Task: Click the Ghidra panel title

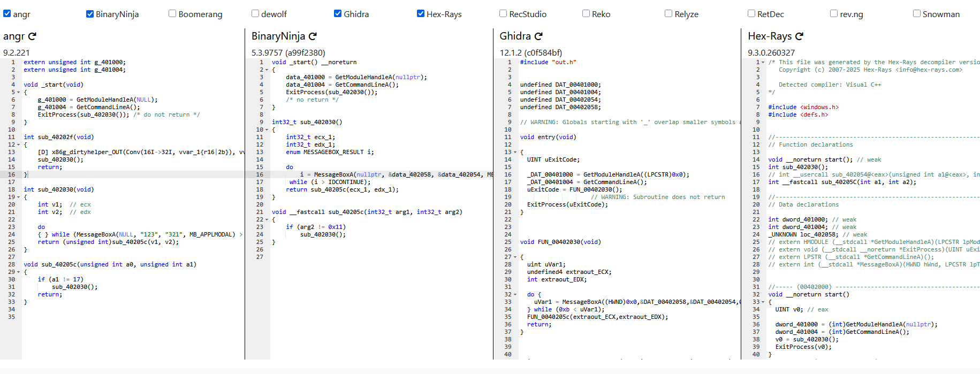Action: [515, 36]
